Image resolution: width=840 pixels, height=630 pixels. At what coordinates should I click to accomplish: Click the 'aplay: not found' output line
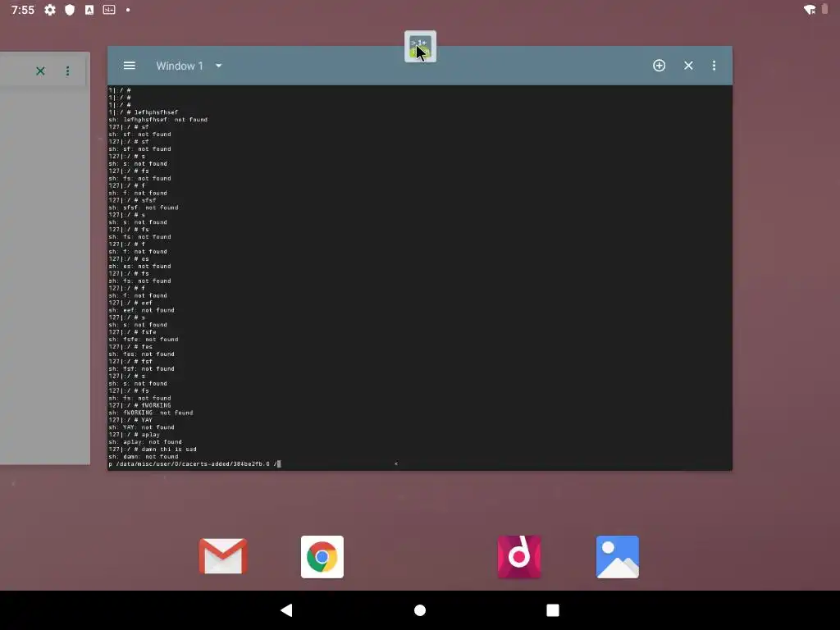pos(145,442)
